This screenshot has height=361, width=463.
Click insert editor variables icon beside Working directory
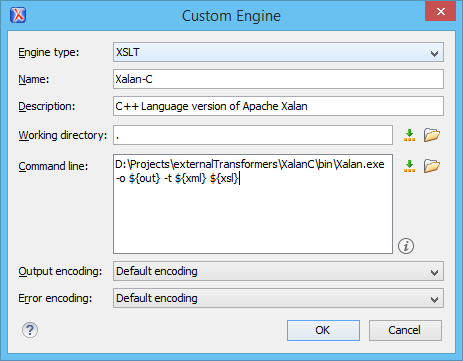409,135
